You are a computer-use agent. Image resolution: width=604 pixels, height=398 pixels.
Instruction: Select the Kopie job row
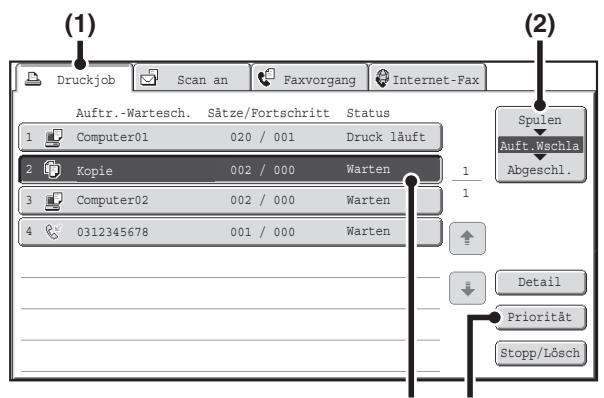point(230,169)
